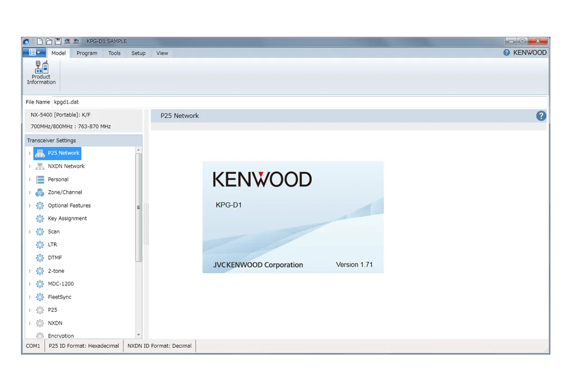This screenshot has width=571, height=392.
Task: Click the MDC-1200 gear icon
Action: click(x=40, y=284)
